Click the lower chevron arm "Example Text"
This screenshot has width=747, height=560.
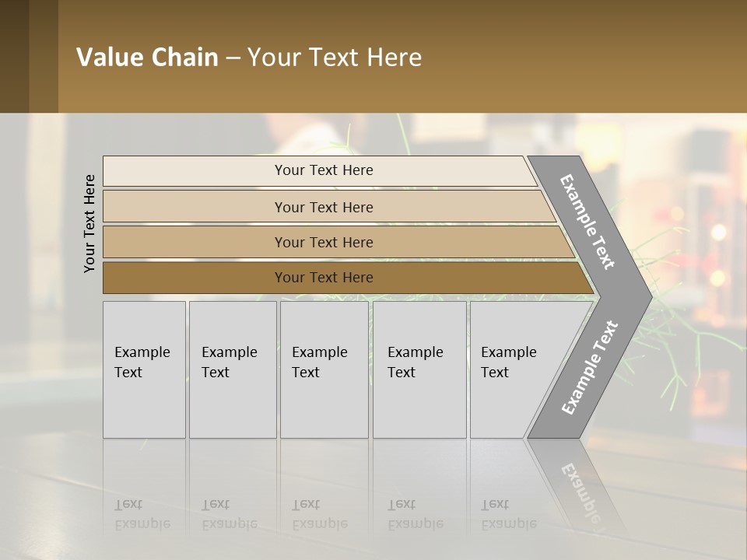[589, 367]
